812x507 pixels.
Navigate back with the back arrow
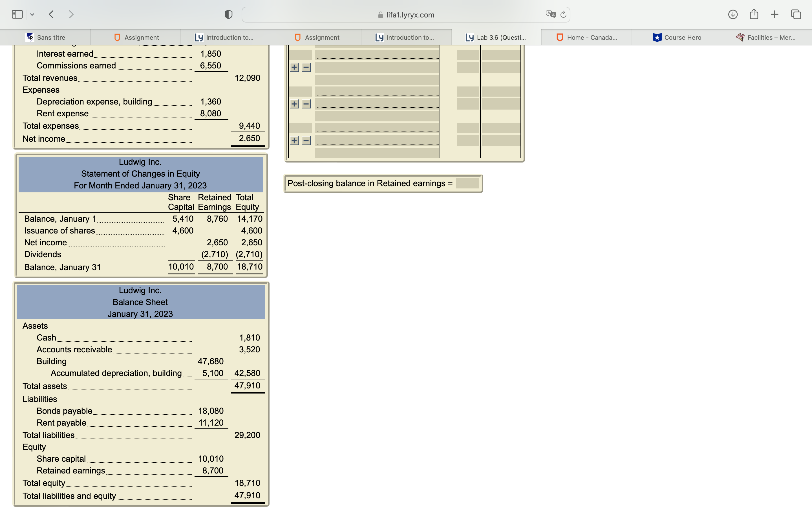pyautogui.click(x=51, y=14)
